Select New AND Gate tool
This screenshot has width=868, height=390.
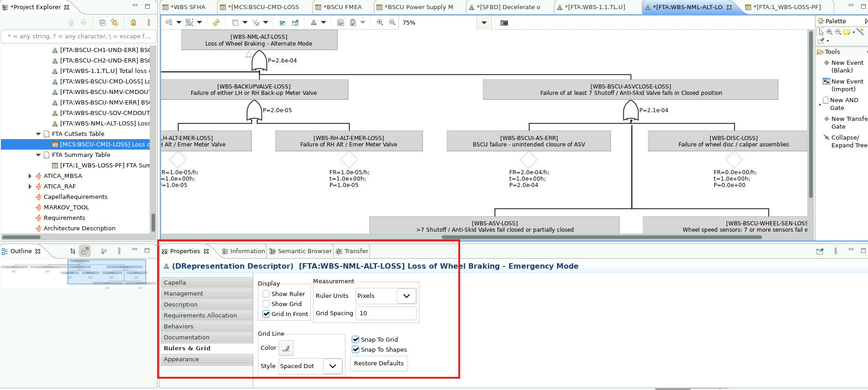pyautogui.click(x=841, y=104)
